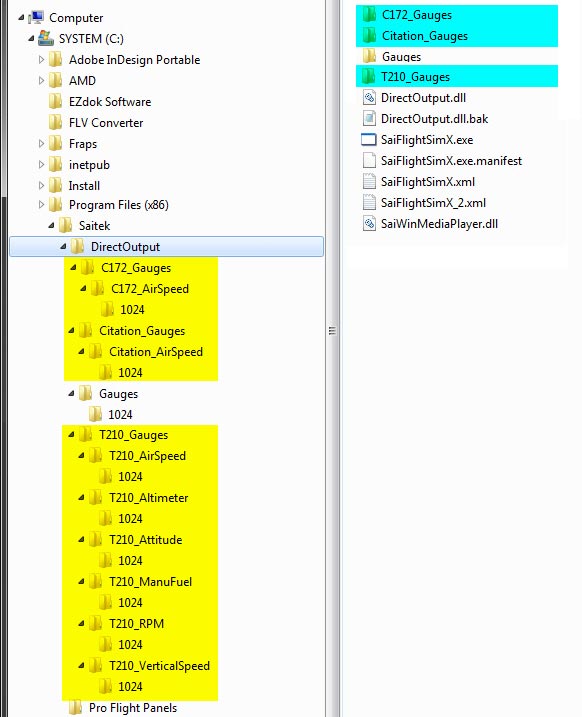Click the Pro Flight Panels folder icon
Image resolution: width=582 pixels, height=717 pixels.
(75, 708)
